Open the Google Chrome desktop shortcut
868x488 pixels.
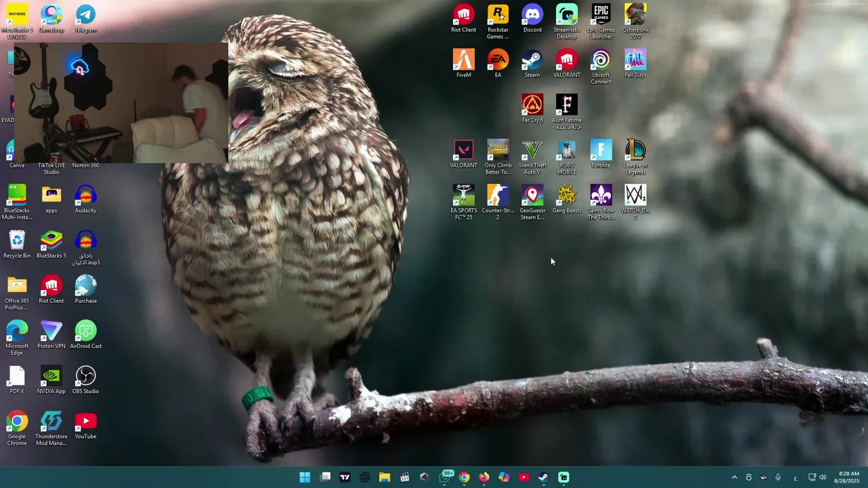tap(17, 428)
